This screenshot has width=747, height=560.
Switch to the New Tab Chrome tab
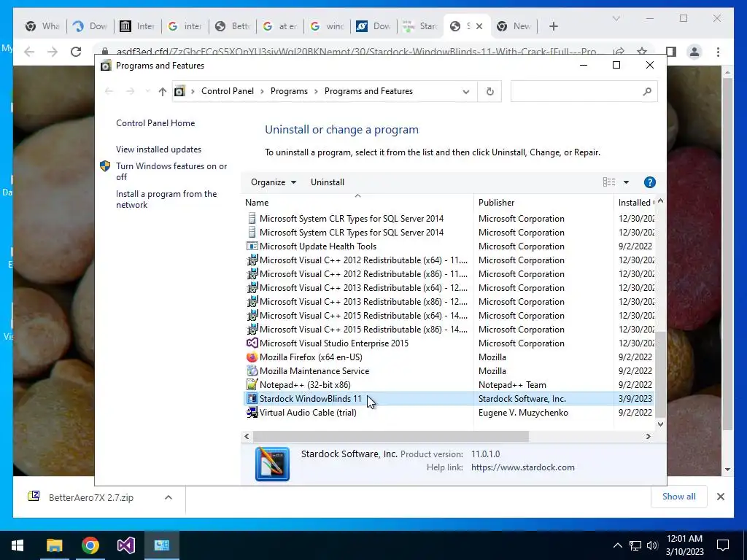pyautogui.click(x=514, y=26)
